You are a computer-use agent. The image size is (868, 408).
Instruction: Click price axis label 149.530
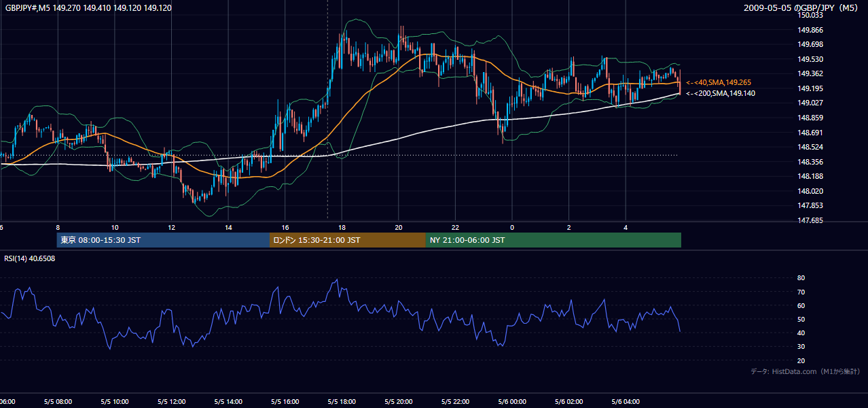(x=810, y=59)
